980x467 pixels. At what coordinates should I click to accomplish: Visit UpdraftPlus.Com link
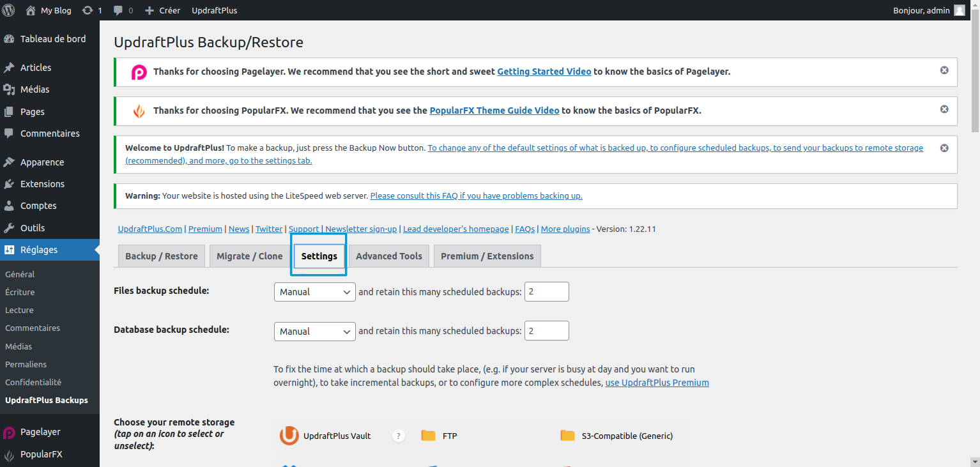150,229
